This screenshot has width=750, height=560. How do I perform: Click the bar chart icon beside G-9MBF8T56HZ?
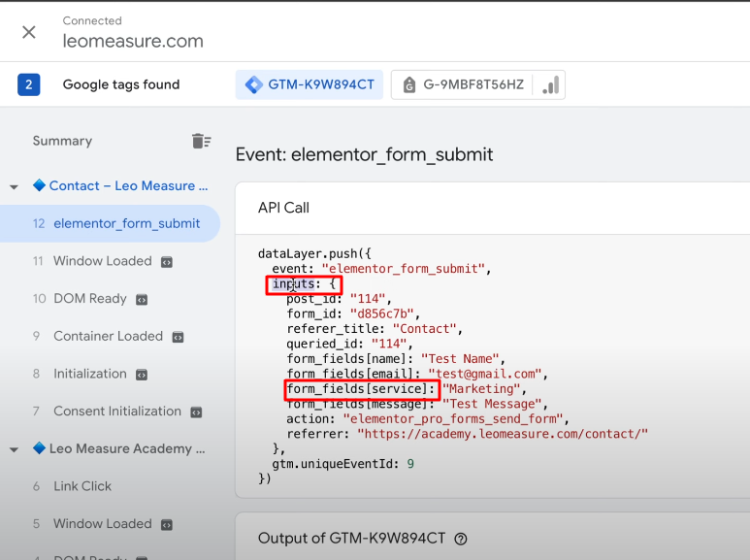click(x=550, y=84)
